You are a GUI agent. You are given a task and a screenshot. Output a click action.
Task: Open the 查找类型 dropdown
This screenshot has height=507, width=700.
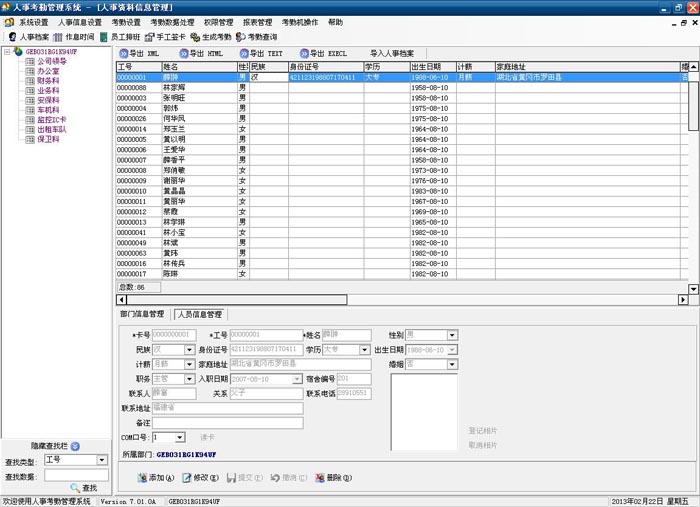pyautogui.click(x=102, y=460)
